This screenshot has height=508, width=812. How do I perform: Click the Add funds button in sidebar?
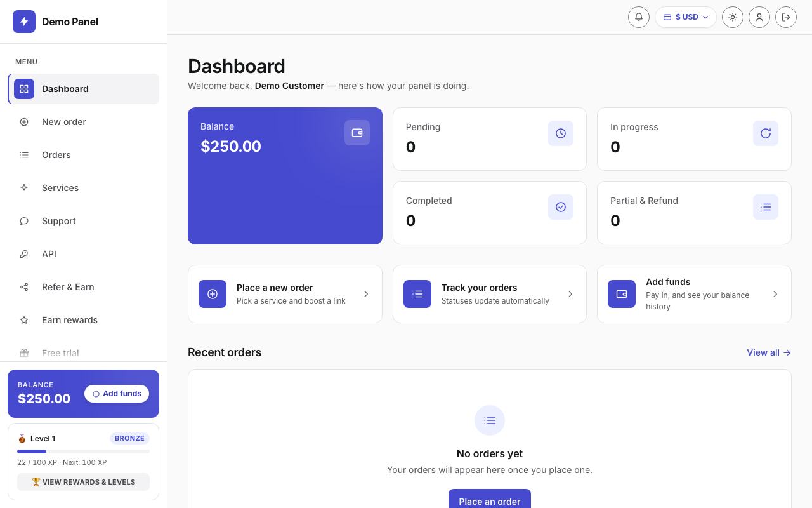coord(117,394)
